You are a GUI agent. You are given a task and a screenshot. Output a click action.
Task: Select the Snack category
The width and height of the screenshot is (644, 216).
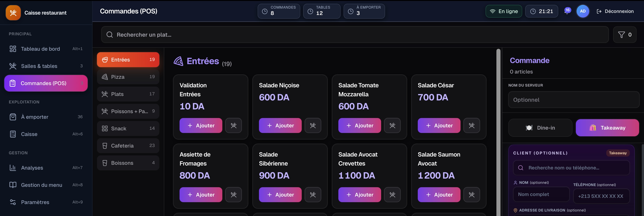pyautogui.click(x=128, y=128)
